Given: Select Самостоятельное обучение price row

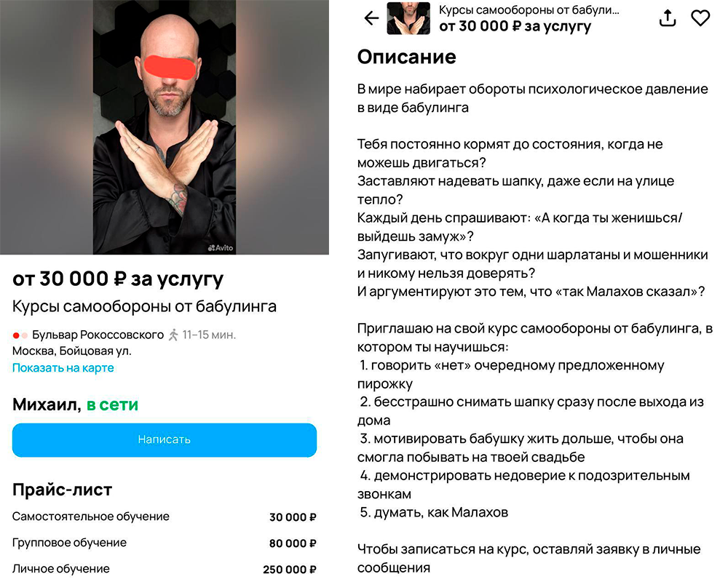Looking at the screenshot, I should 165,517.
